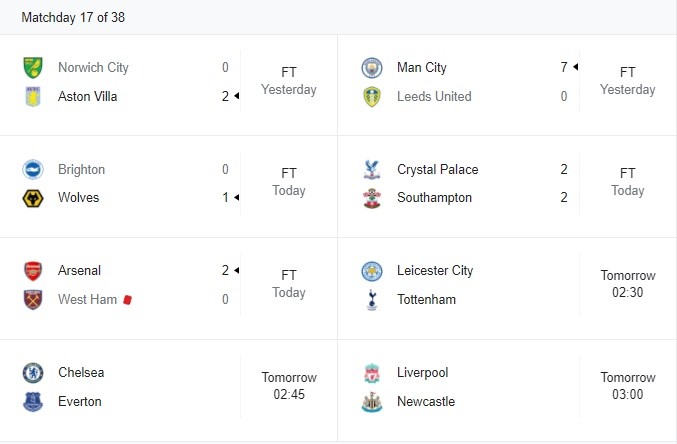The image size is (677, 444).
Task: Click the Norwich City club crest
Action: pyautogui.click(x=33, y=68)
